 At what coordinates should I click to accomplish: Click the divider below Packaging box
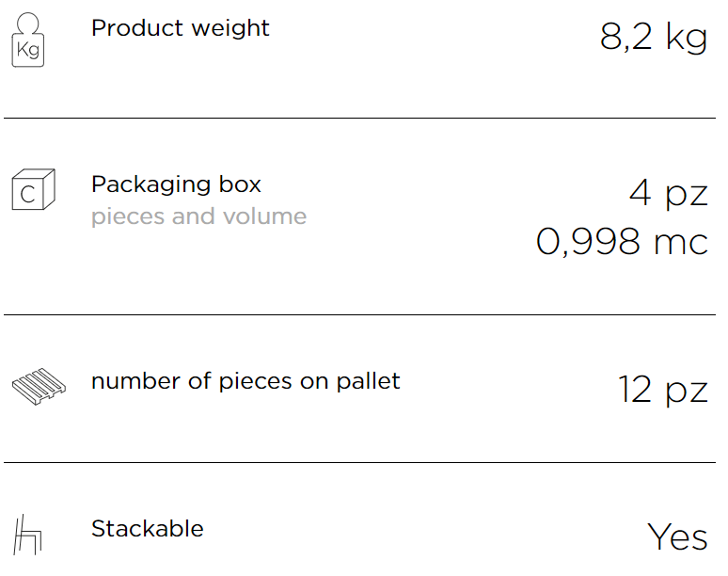(360, 314)
